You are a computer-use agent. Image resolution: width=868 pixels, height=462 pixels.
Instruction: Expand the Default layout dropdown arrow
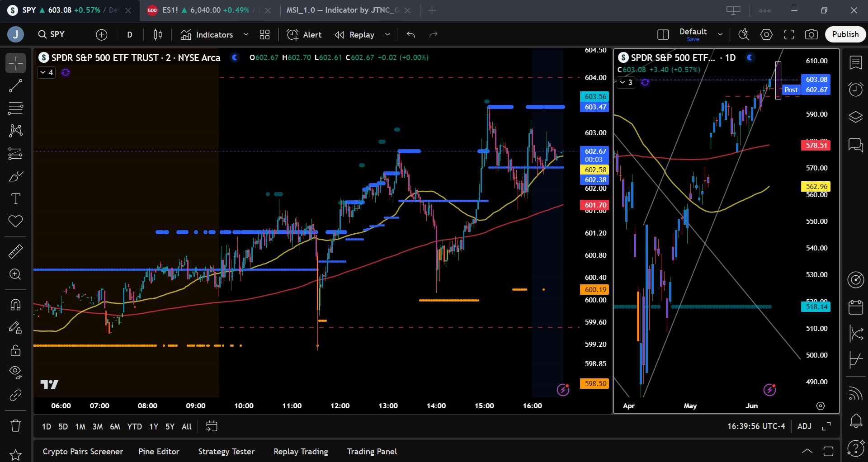(720, 34)
